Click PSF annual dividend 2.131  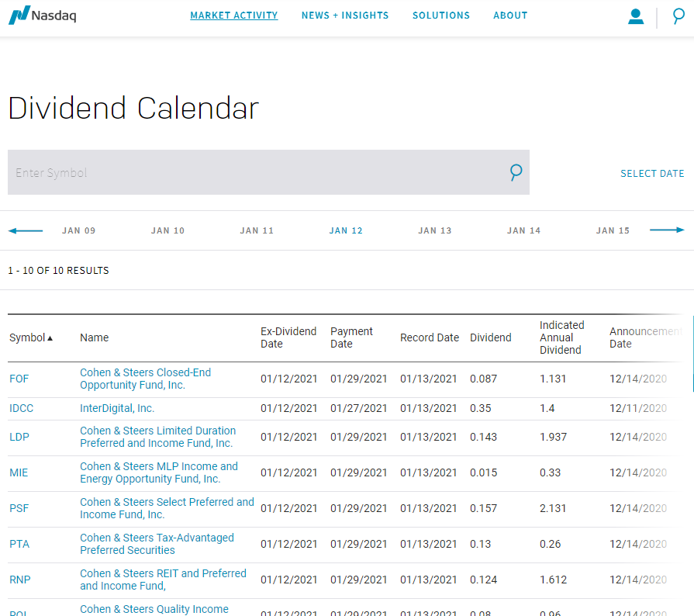[553, 508]
